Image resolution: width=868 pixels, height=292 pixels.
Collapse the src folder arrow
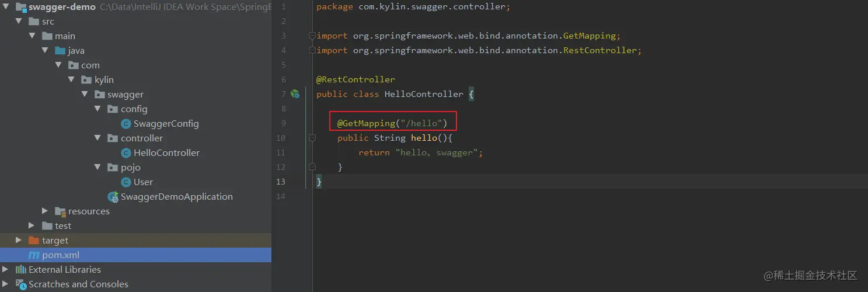(19, 22)
